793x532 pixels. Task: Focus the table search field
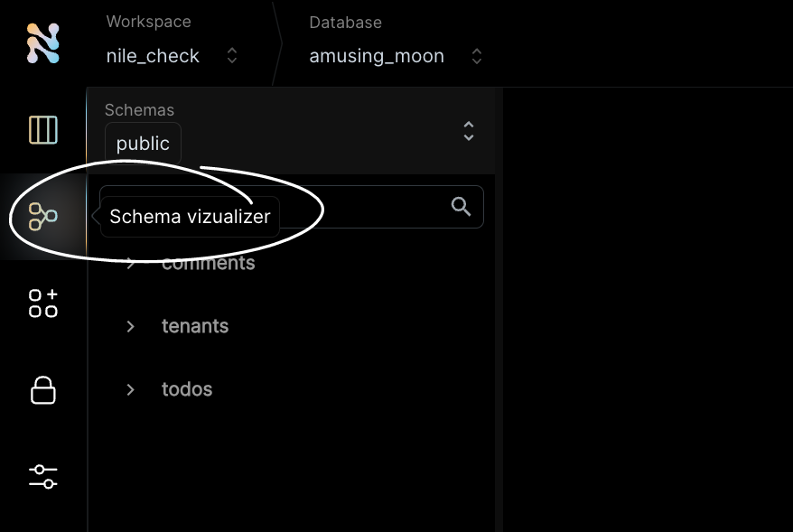coord(292,207)
